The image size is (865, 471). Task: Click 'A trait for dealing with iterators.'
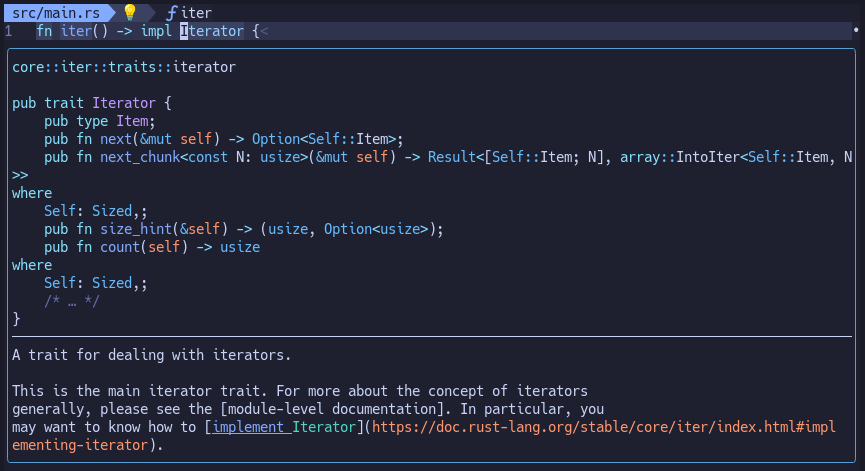tap(152, 355)
